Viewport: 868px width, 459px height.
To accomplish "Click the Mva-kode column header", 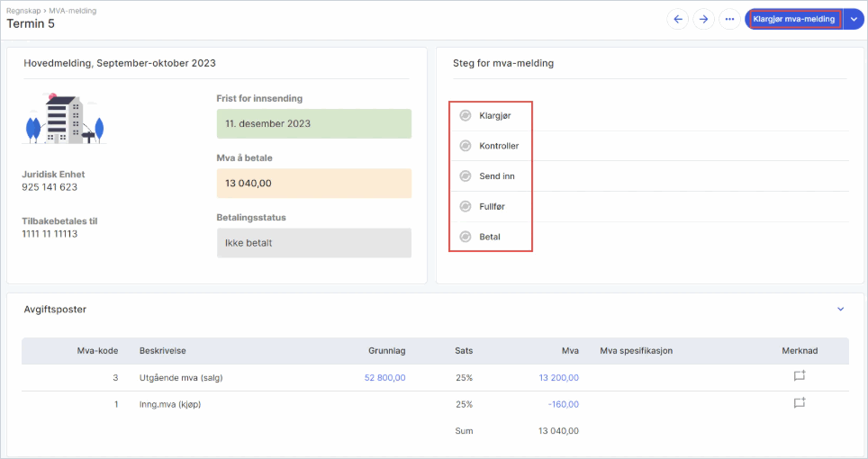I will coord(97,351).
